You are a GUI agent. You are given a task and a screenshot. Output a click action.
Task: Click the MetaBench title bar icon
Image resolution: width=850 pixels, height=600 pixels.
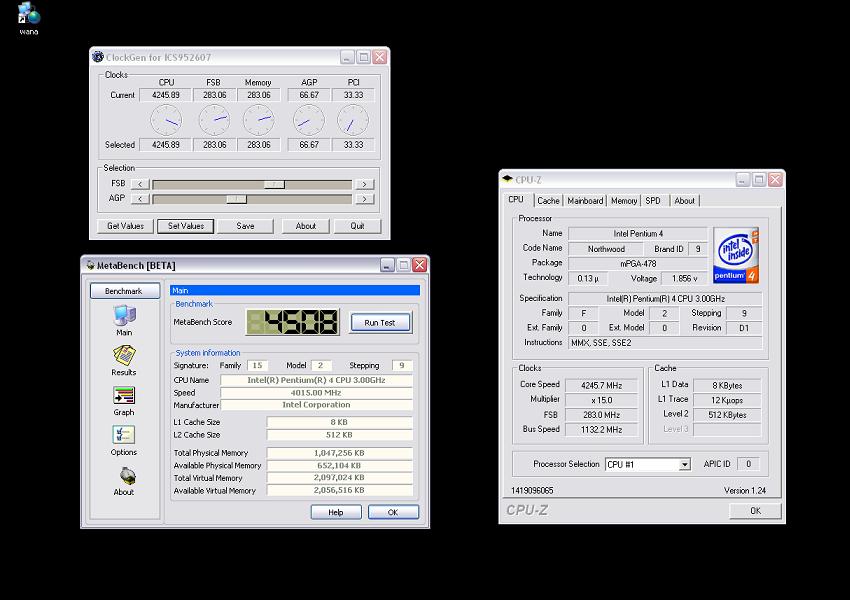pyautogui.click(x=90, y=265)
